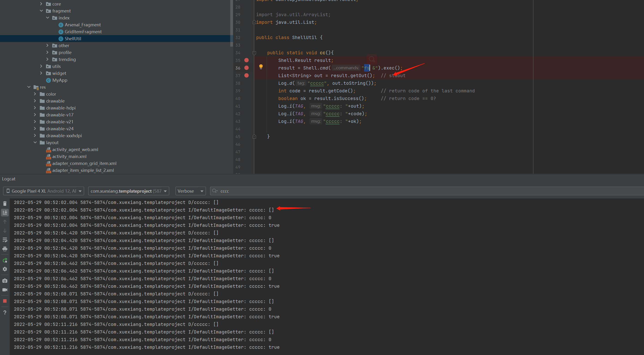Screen dimensions: 644x355
Task: Toggle the breakpoint on line 35
Action: click(x=246, y=60)
